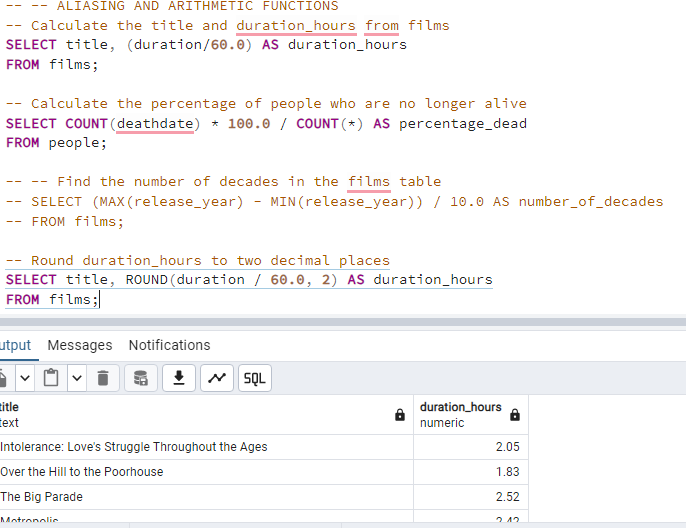Open the Notifications tab

(169, 345)
